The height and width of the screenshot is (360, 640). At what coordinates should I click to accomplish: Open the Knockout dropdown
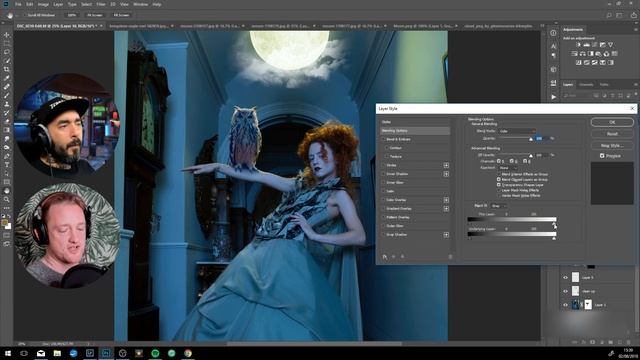coord(508,168)
